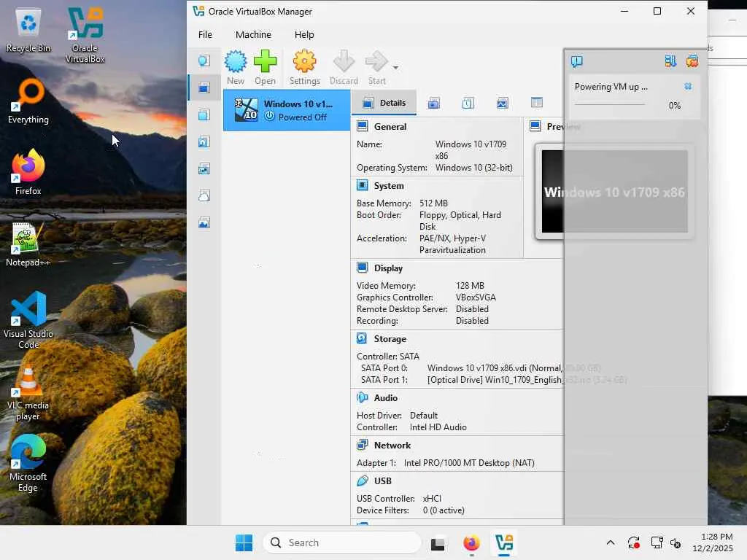
Task: Open Visual Studio Code desktop shortcut
Action: pyautogui.click(x=28, y=321)
